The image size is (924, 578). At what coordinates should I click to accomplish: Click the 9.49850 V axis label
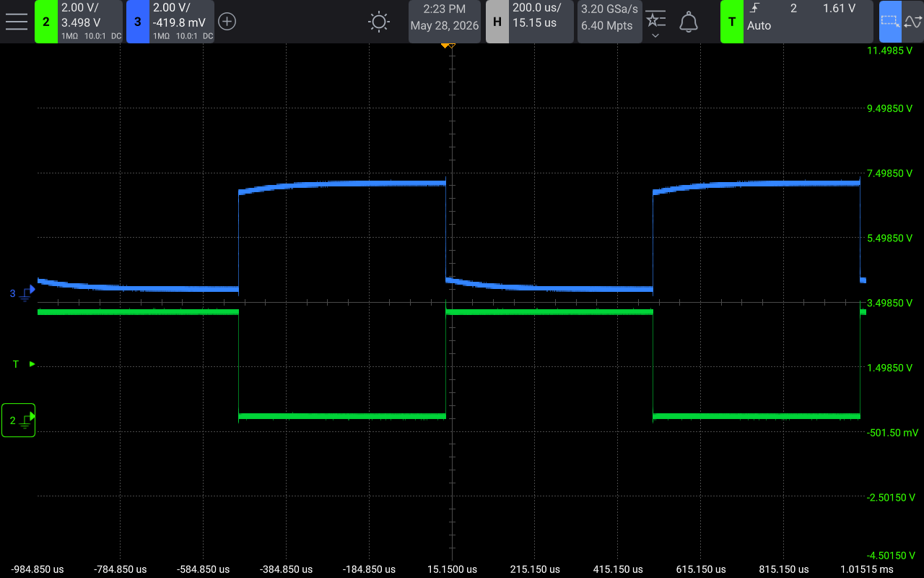pos(889,108)
